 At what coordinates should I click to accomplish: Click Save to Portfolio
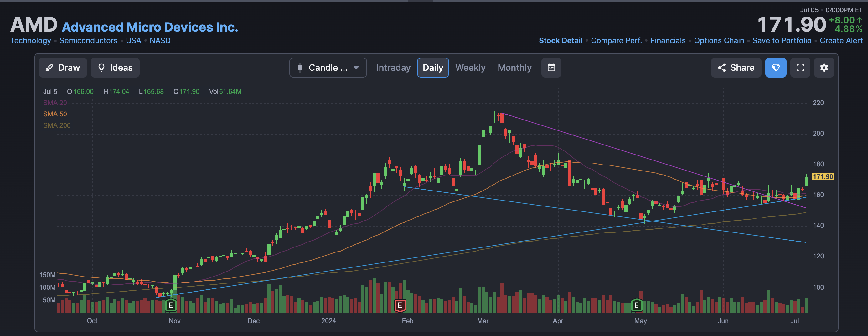click(x=782, y=40)
